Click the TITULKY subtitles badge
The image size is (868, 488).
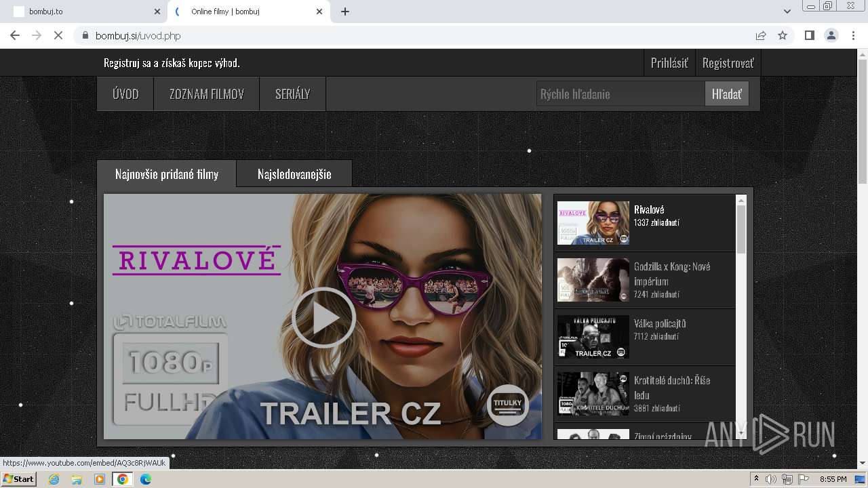[508, 405]
